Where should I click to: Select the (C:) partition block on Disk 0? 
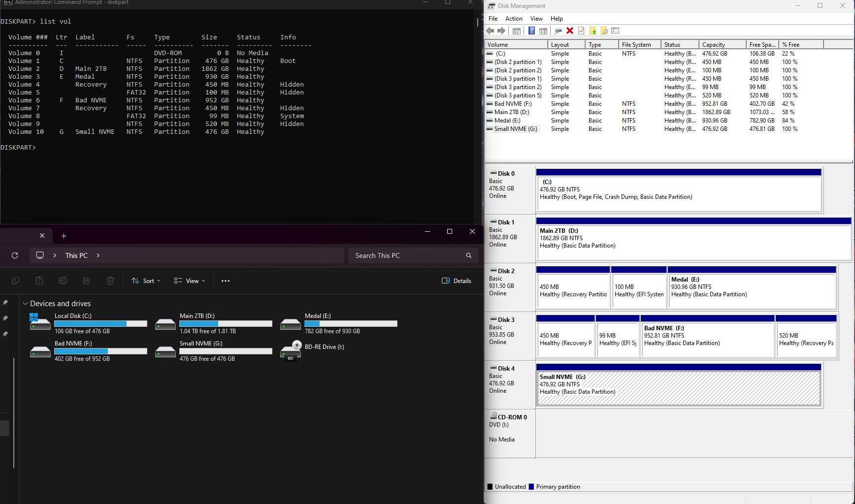tap(679, 190)
